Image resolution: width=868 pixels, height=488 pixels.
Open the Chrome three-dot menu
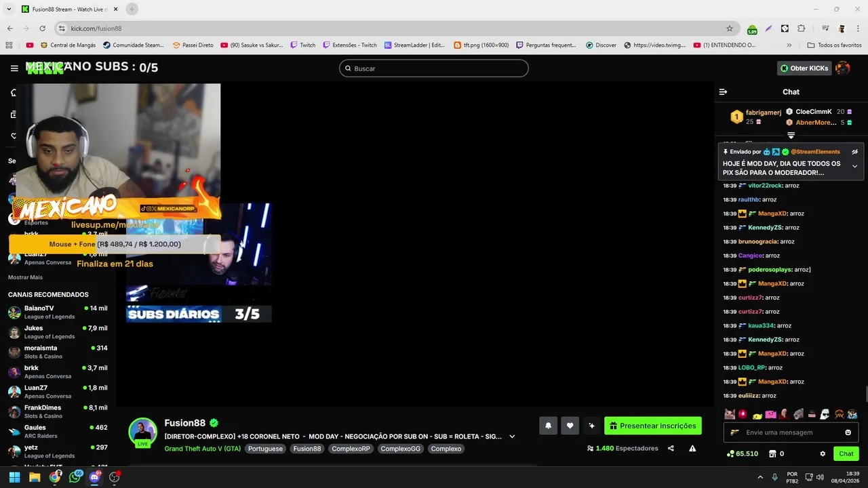[858, 28]
